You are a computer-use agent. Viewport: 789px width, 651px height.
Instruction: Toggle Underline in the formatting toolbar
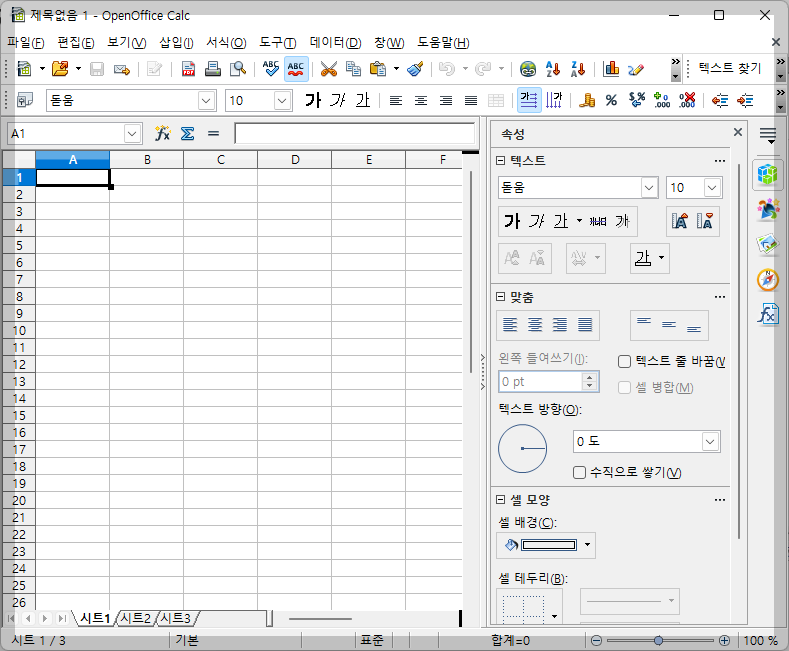coord(362,100)
